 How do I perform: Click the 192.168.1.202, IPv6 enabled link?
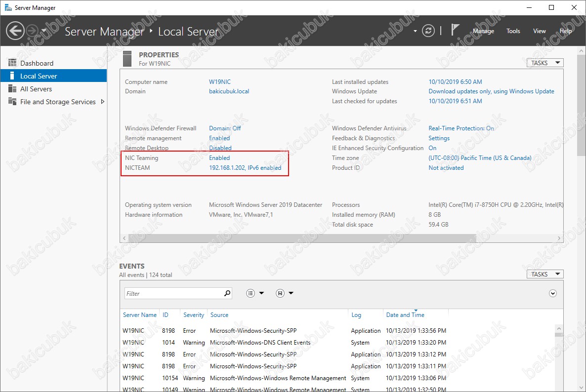tap(245, 168)
